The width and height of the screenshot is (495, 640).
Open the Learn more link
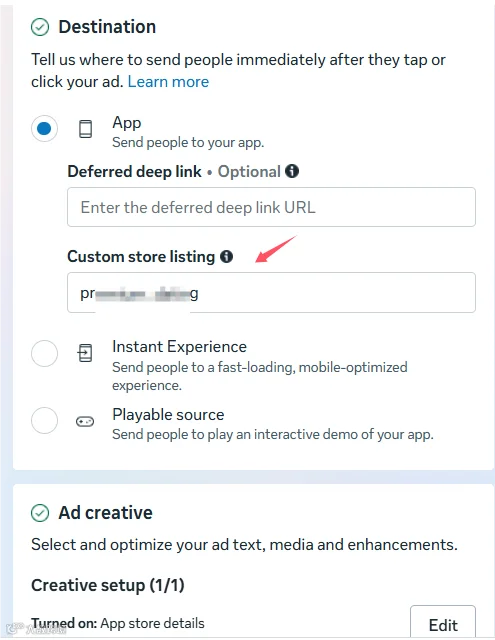(168, 82)
